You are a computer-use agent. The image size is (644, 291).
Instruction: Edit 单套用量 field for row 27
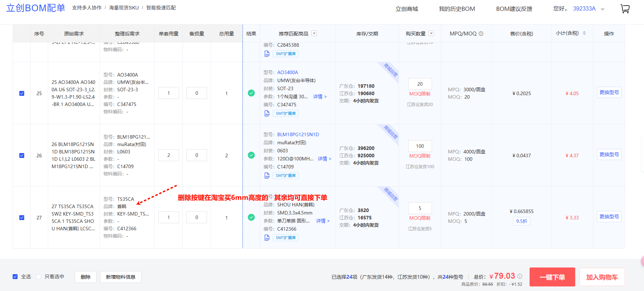click(168, 217)
